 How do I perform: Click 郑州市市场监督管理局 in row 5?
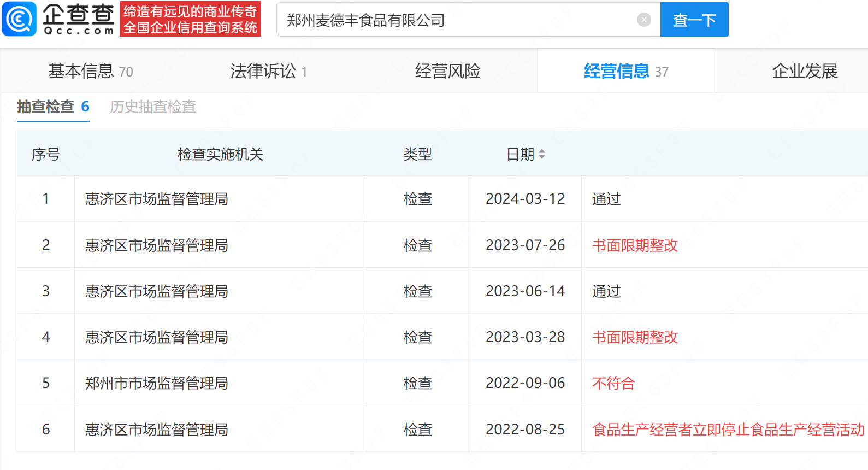(156, 383)
